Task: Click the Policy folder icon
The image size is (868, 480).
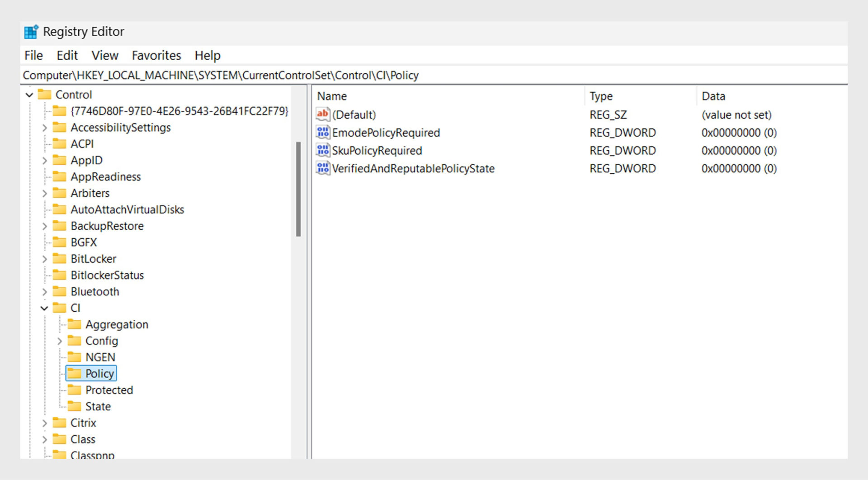Action: [x=75, y=373]
